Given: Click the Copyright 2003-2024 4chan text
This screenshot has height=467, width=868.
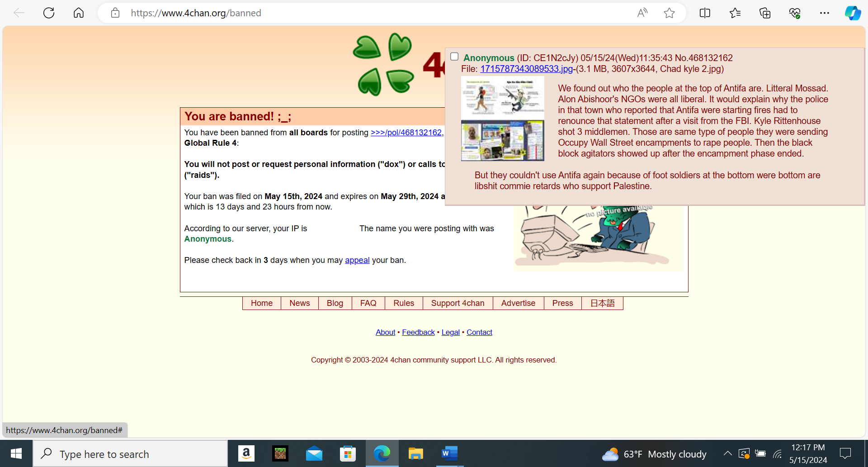Looking at the screenshot, I should click(434, 360).
